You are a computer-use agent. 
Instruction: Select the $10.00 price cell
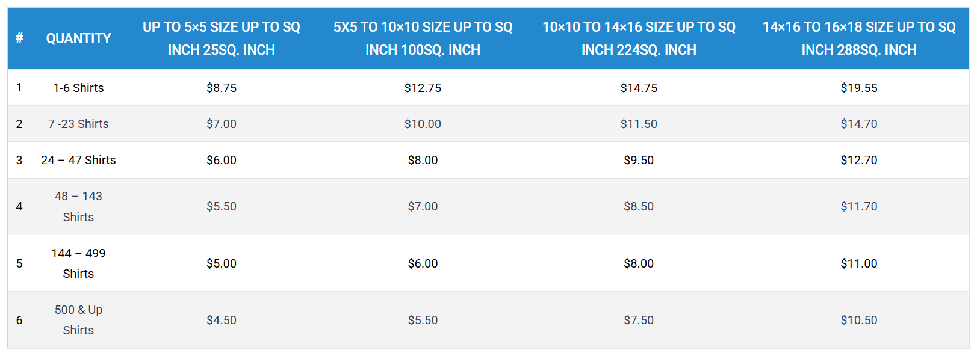pyautogui.click(x=423, y=124)
